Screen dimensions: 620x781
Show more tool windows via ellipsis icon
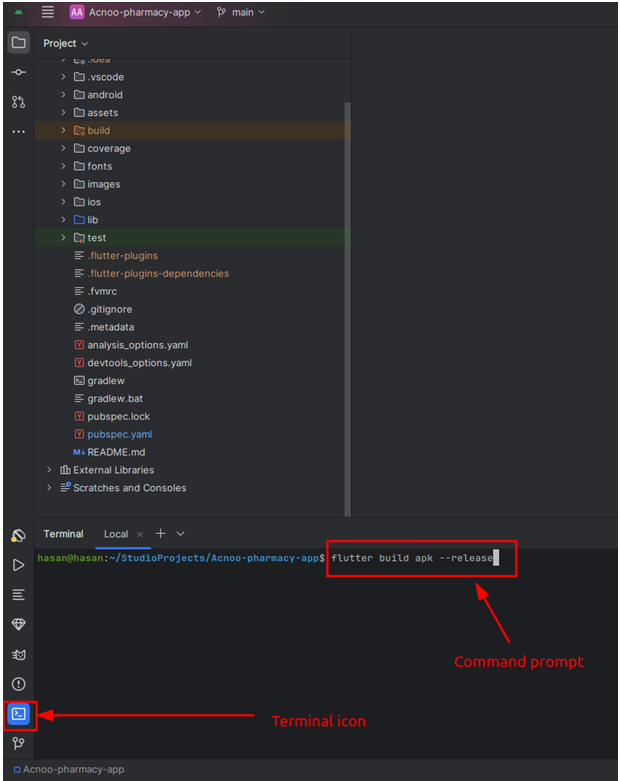pos(18,132)
